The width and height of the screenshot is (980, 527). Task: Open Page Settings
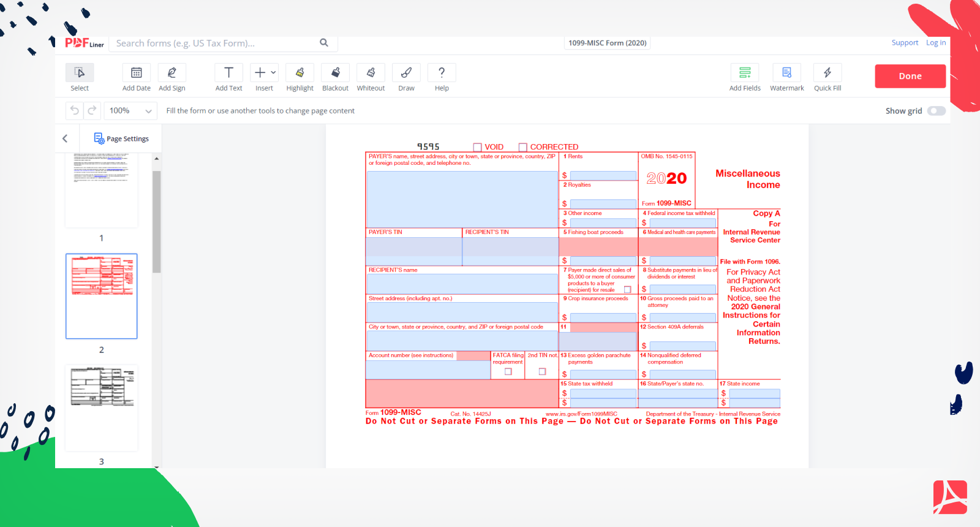click(121, 138)
